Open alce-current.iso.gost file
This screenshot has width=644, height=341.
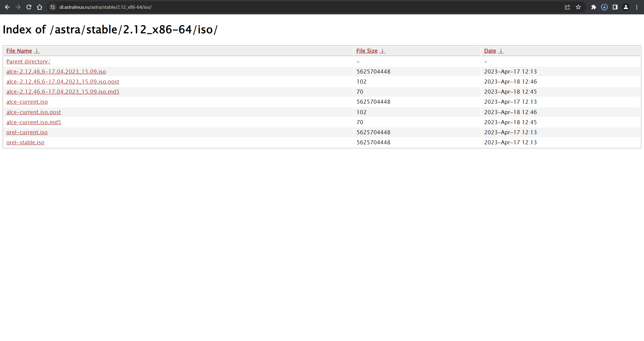pos(34,112)
